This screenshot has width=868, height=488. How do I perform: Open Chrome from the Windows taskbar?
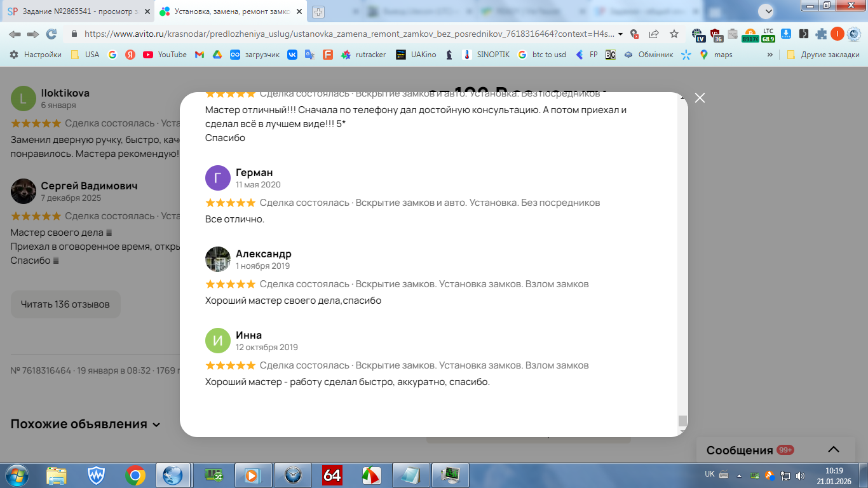tap(135, 475)
